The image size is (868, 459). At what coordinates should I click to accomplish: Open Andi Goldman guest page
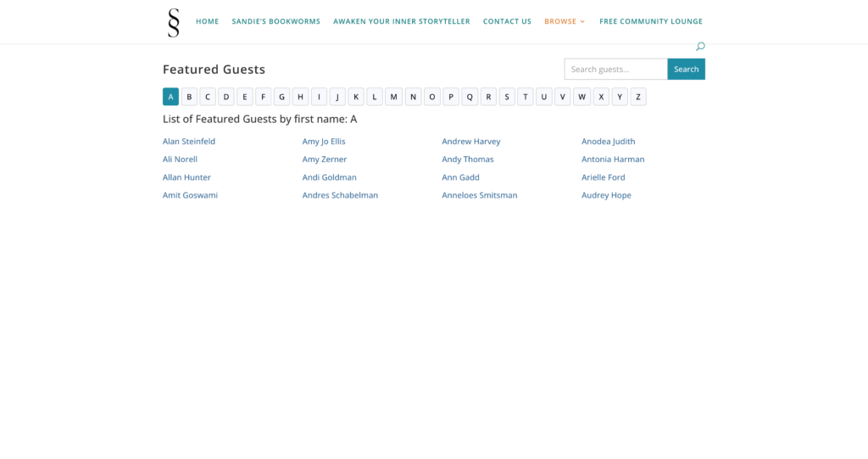(330, 177)
